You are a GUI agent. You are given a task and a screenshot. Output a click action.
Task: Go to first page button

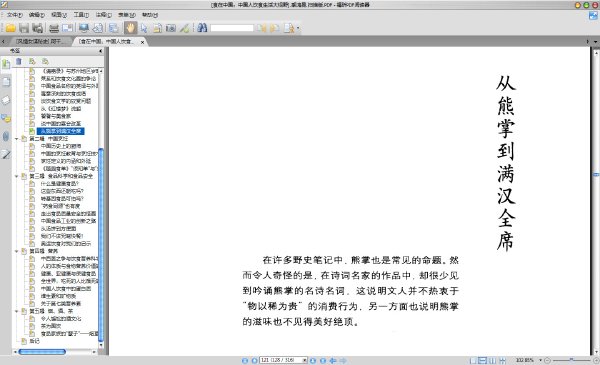tap(245, 360)
